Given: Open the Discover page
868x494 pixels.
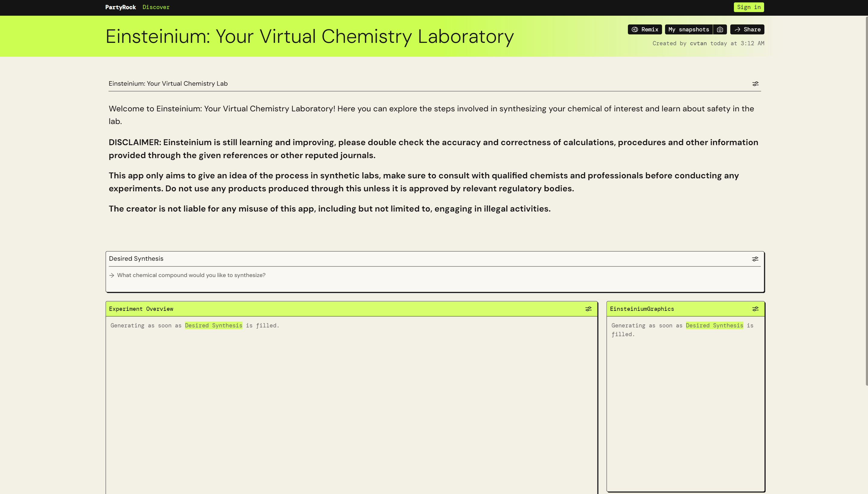Looking at the screenshot, I should [x=156, y=7].
